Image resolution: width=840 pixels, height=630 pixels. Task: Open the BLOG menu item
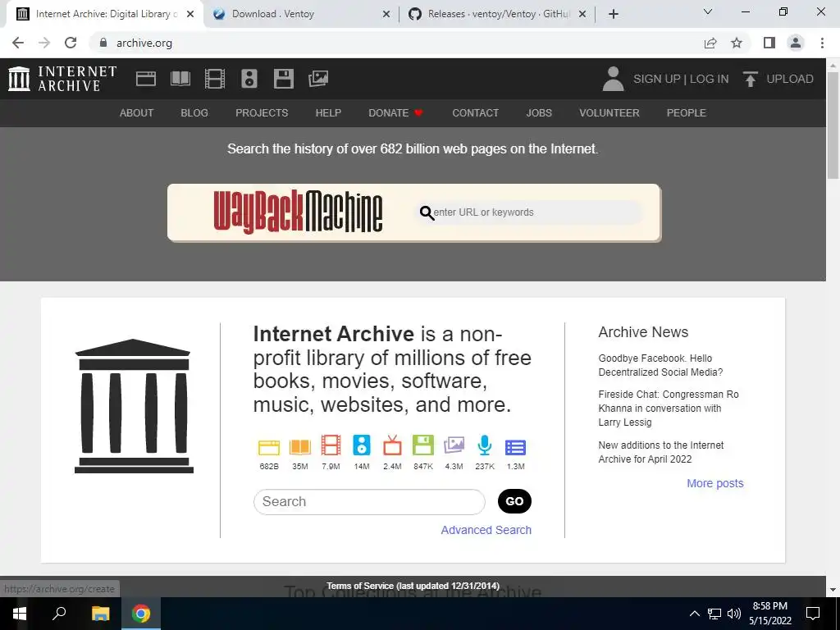click(x=194, y=113)
